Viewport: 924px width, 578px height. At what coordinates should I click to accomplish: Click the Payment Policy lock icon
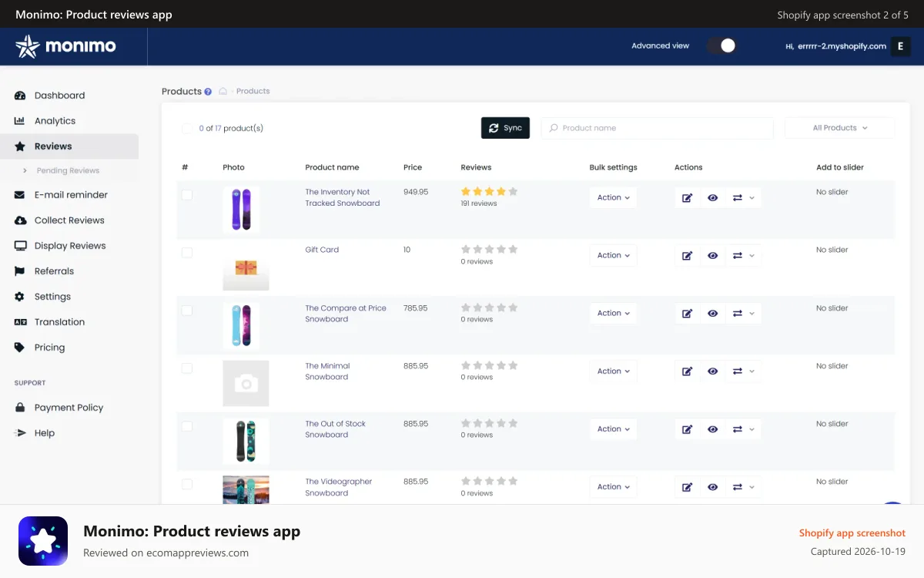tap(20, 408)
